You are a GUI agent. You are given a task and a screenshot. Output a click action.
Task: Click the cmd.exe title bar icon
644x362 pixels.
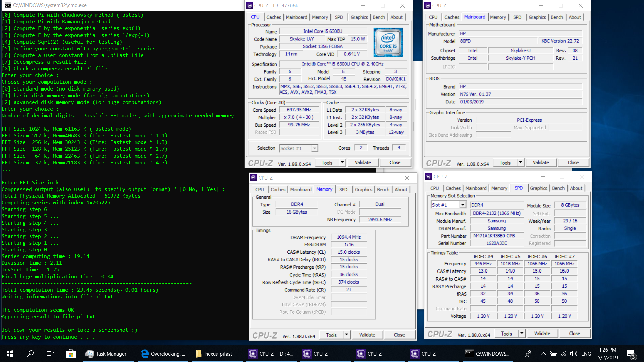coord(8,5)
